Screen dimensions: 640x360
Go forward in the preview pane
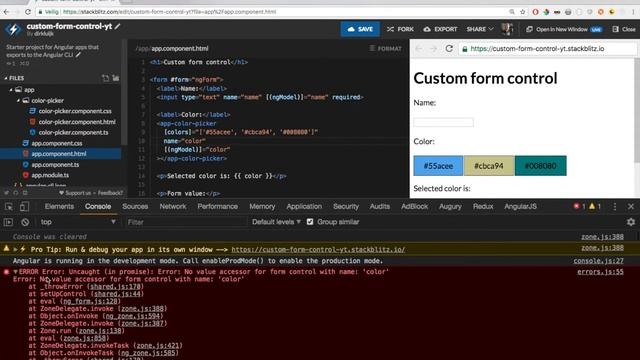(x=433, y=49)
